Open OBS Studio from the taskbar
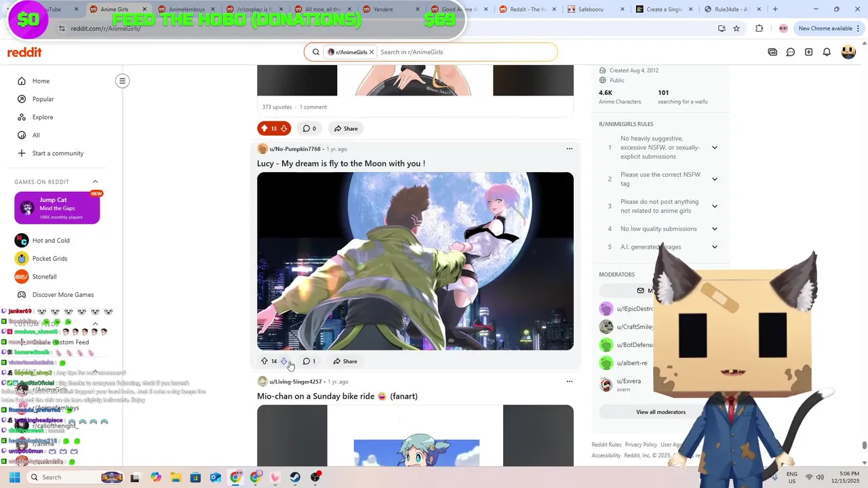 pos(315,477)
